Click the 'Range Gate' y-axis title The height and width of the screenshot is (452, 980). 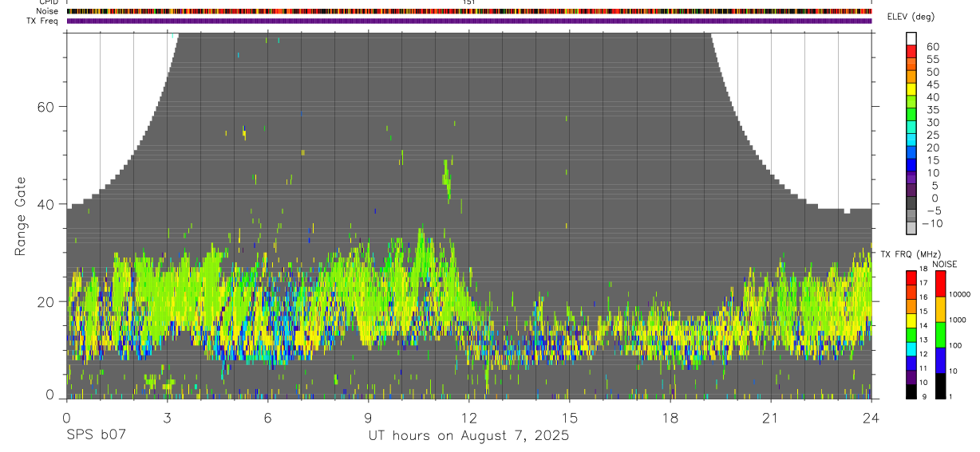[x=21, y=216]
